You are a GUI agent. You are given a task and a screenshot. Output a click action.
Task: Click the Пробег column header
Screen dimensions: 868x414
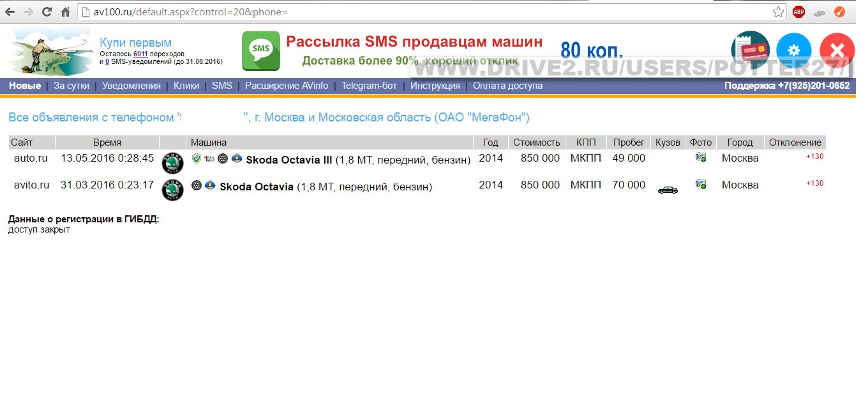tap(629, 142)
